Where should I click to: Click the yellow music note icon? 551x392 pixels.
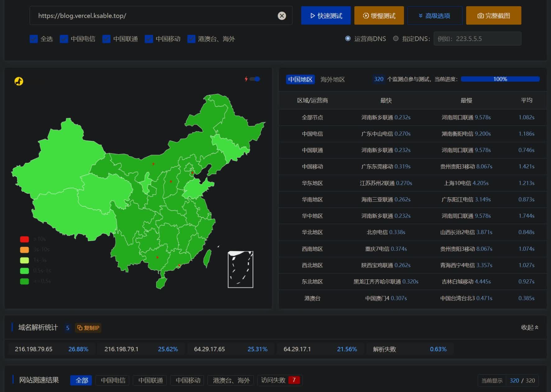pyautogui.click(x=19, y=81)
